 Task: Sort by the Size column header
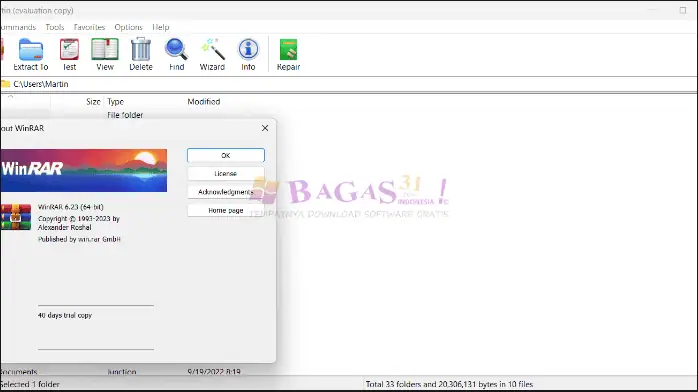pos(93,101)
